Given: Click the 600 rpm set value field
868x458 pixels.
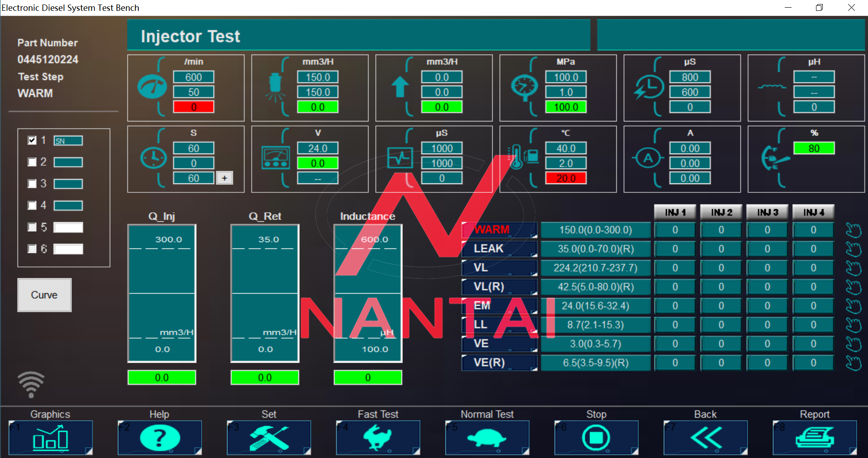Looking at the screenshot, I should pos(193,77).
